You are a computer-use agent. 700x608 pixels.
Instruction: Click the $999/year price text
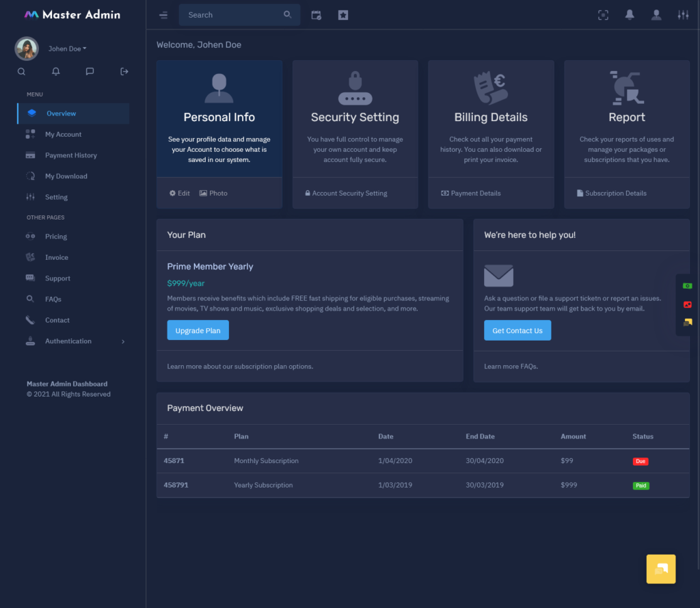186,283
